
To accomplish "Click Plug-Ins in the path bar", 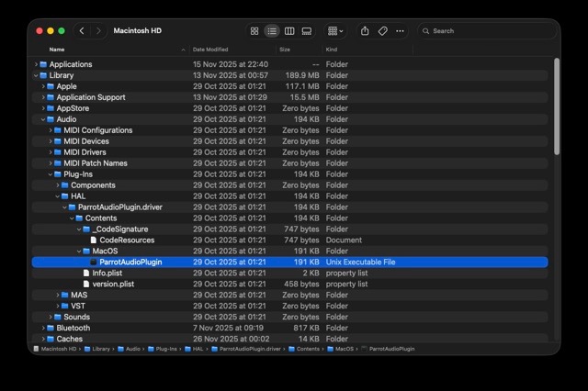I will point(166,349).
